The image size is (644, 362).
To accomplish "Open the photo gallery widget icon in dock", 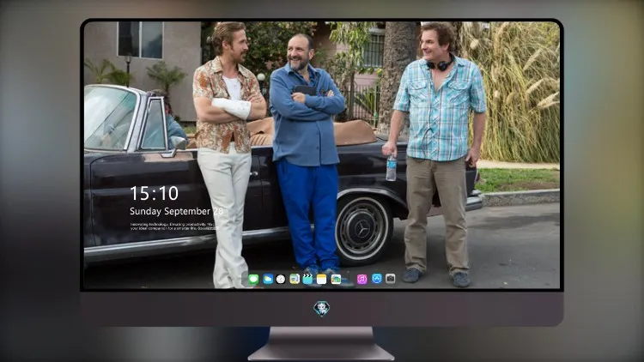I will point(336,279).
